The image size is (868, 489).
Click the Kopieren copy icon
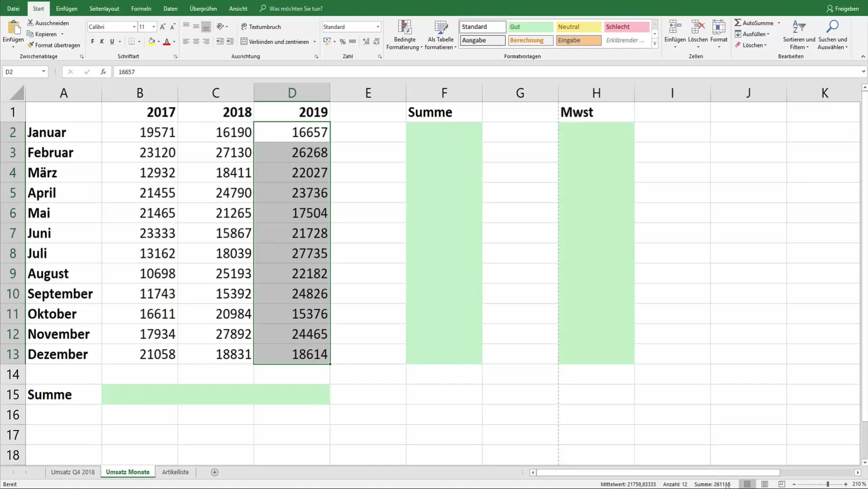30,34
